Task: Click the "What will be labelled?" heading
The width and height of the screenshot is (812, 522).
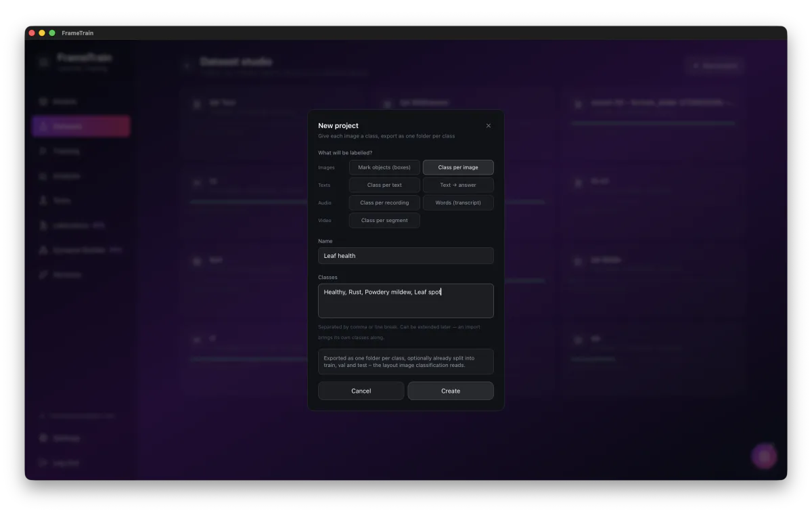Action: click(x=345, y=152)
